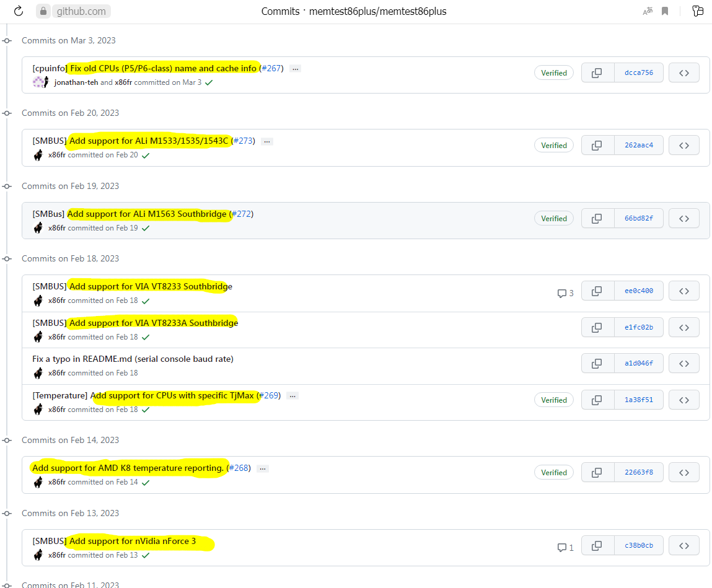Viewport: 712px width, 588px height.
Task: Click jonathan-teh avatar on cpuinfo commit
Action: tap(38, 82)
